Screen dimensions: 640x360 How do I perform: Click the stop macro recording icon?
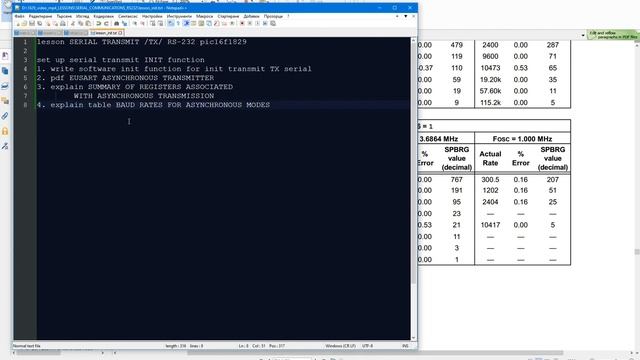coord(249,24)
